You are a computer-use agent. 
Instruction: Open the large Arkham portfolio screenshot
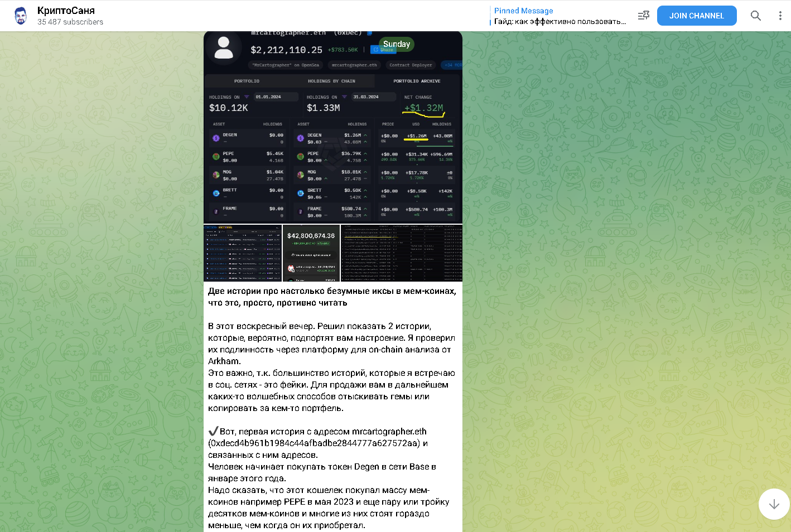(333, 128)
